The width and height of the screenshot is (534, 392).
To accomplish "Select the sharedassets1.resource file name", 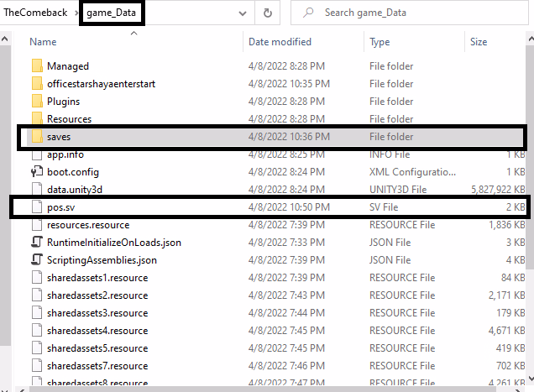I will (x=97, y=278).
